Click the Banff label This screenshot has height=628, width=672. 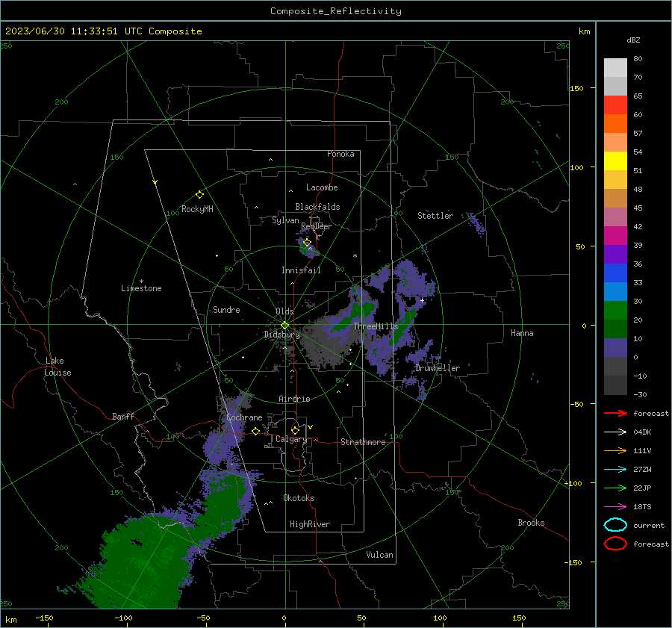(123, 416)
